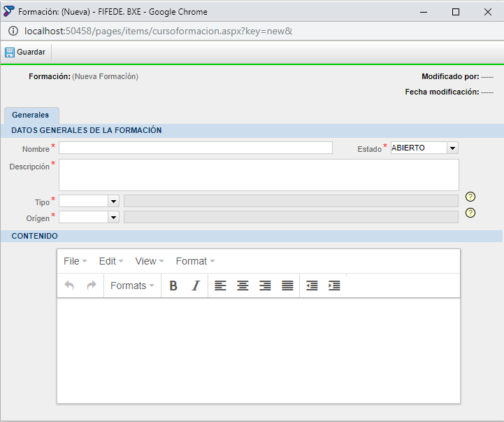Justify text in editor
This screenshot has height=422, width=504.
287,286
